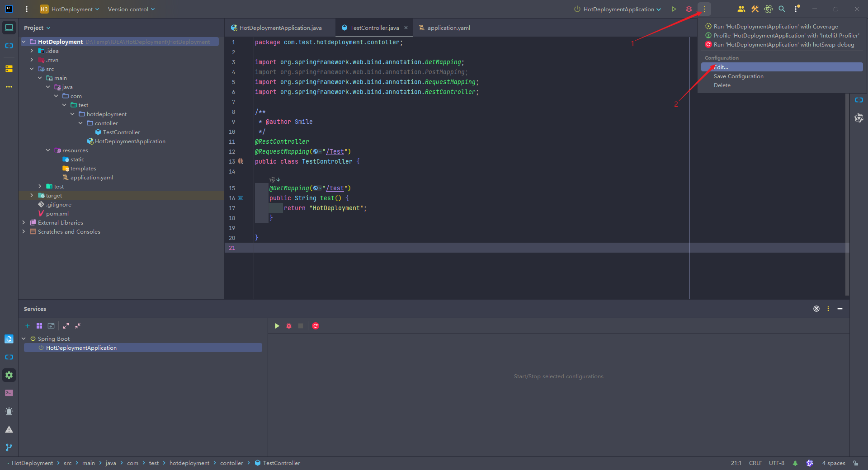The width and height of the screenshot is (868, 470).
Task: Open Search Everywhere magnifier icon
Action: point(782,9)
